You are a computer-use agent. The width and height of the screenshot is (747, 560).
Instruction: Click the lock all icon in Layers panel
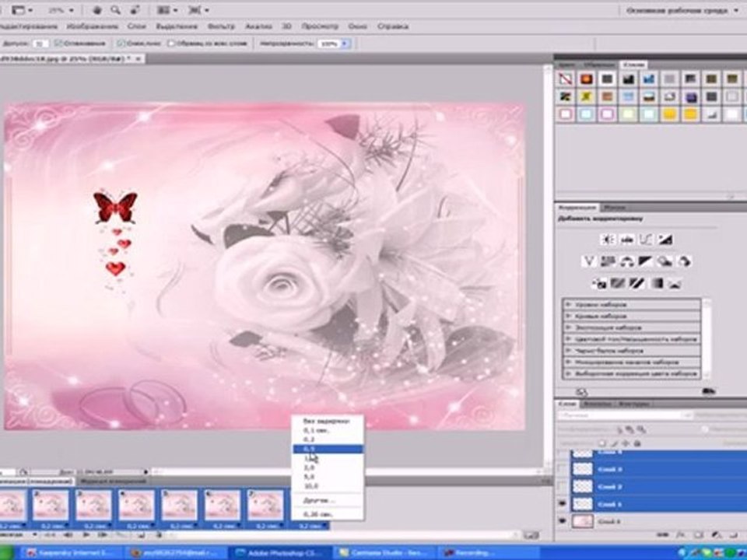pyautogui.click(x=637, y=443)
